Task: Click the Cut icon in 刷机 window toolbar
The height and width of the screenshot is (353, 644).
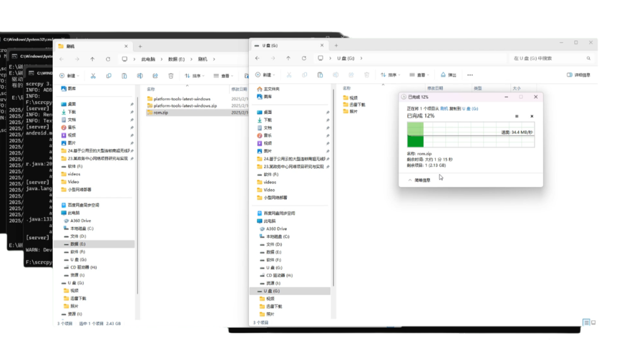Action: coord(93,76)
